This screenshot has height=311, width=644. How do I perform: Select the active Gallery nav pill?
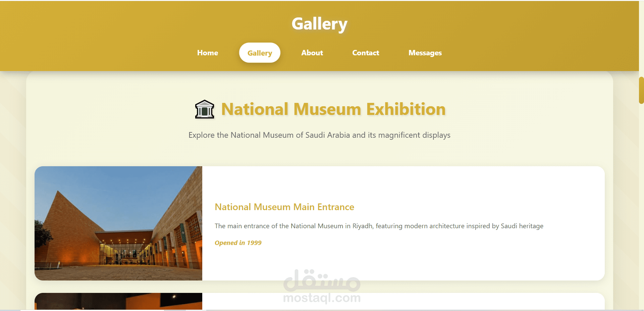260,53
